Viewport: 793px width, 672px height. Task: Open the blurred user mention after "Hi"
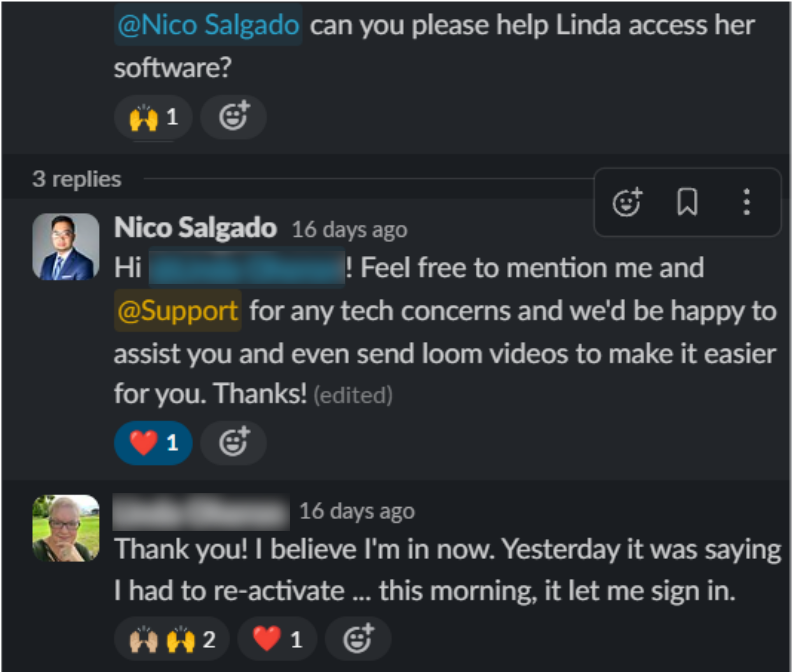(246, 267)
